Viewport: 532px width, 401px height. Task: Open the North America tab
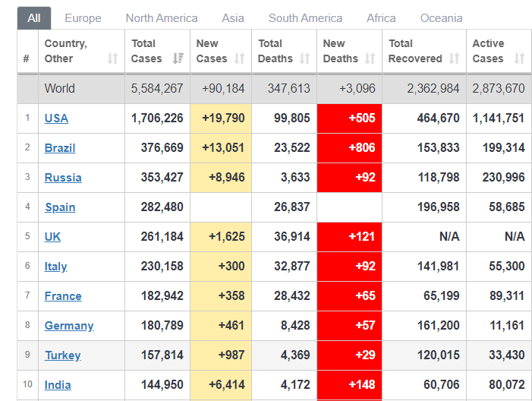[162, 18]
